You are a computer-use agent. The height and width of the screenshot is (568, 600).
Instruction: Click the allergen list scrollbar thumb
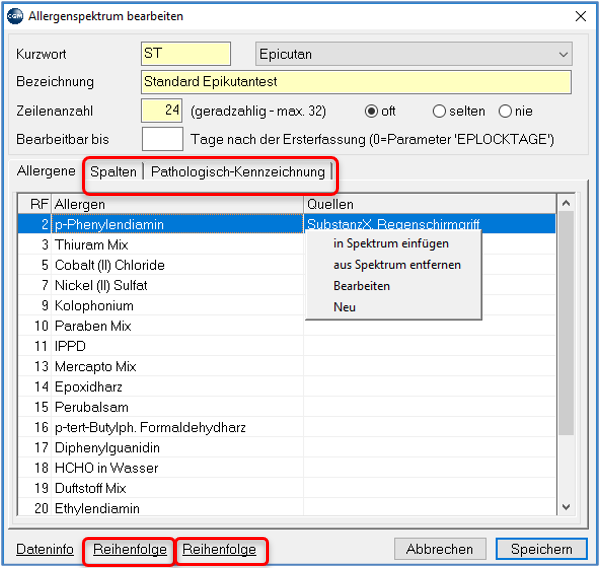(x=566, y=323)
